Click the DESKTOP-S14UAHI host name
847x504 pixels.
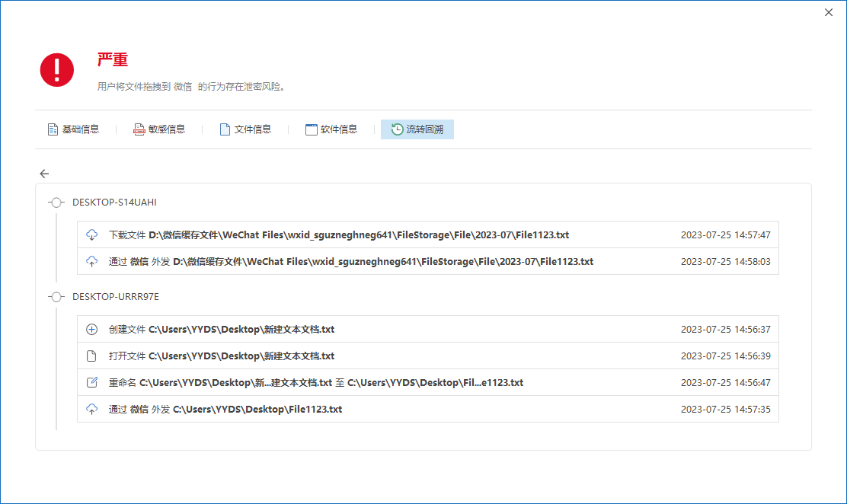click(114, 202)
